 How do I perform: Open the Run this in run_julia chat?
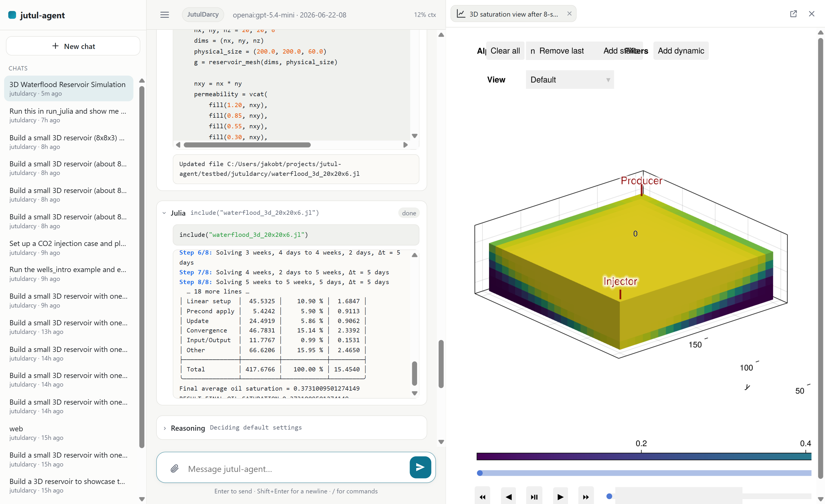69,115
